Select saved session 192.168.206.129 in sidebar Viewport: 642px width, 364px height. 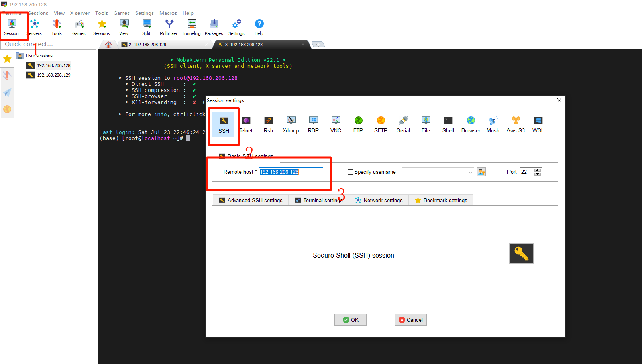[49, 75]
